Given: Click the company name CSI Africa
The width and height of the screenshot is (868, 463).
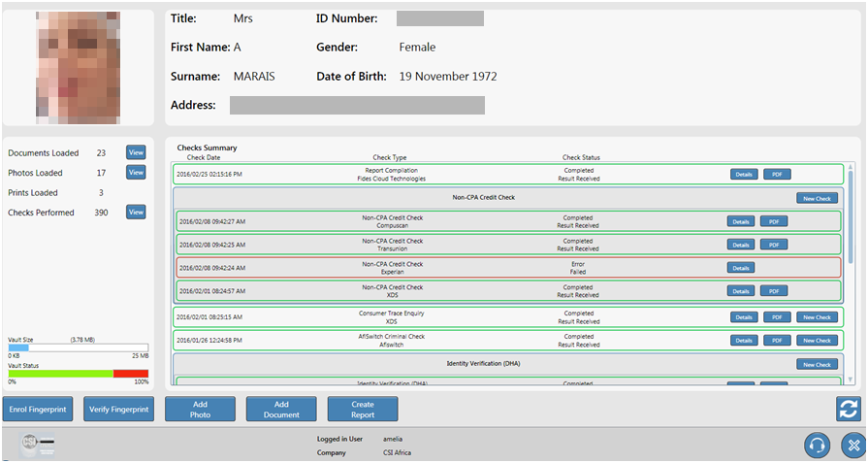Looking at the screenshot, I should (397, 452).
